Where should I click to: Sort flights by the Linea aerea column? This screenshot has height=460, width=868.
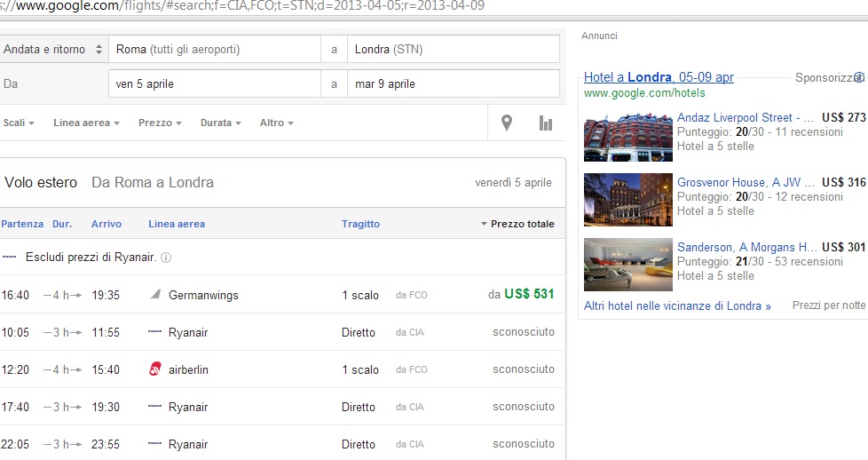(177, 224)
